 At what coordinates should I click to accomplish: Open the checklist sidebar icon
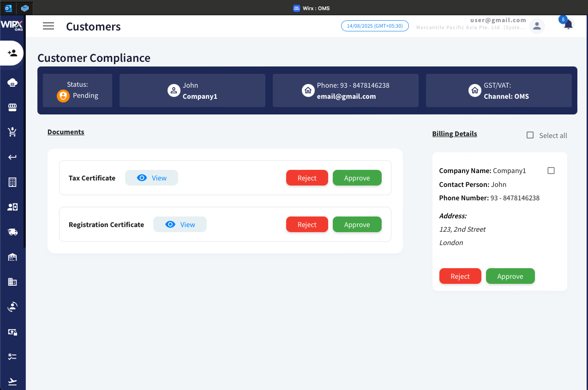tap(12, 357)
